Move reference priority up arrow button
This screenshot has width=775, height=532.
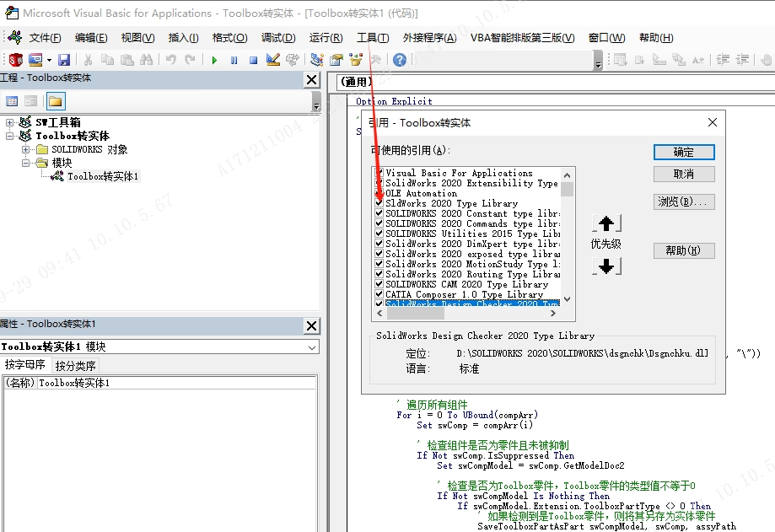tap(606, 223)
